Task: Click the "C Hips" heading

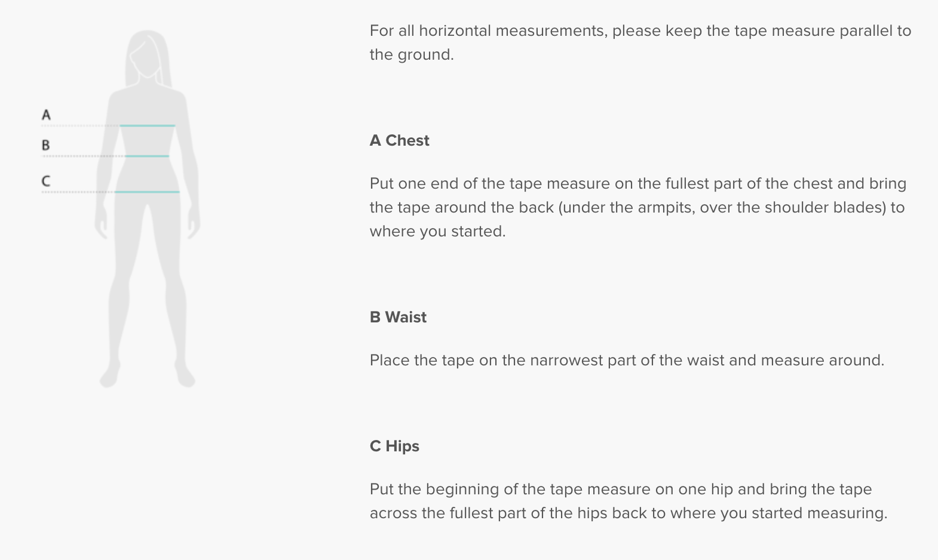Action: click(394, 446)
